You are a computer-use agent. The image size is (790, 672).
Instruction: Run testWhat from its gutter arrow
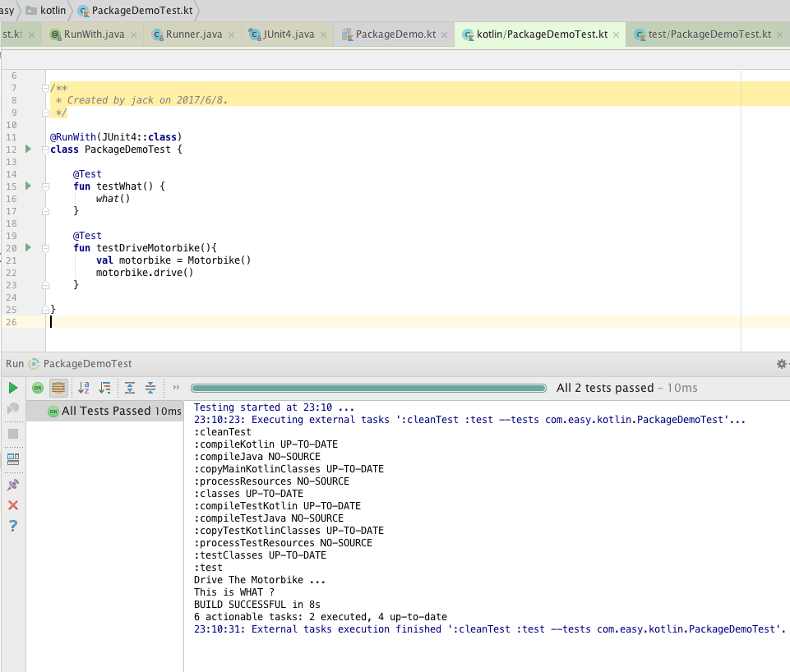point(28,186)
